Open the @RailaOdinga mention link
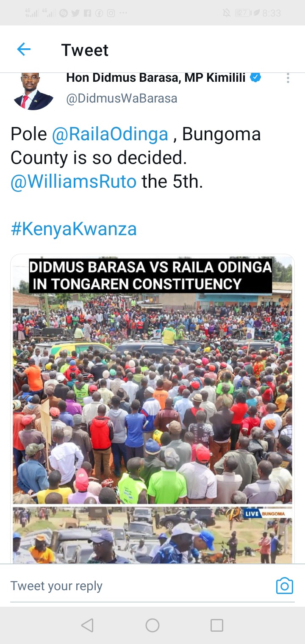The height and width of the screenshot is (644, 305). [x=110, y=134]
